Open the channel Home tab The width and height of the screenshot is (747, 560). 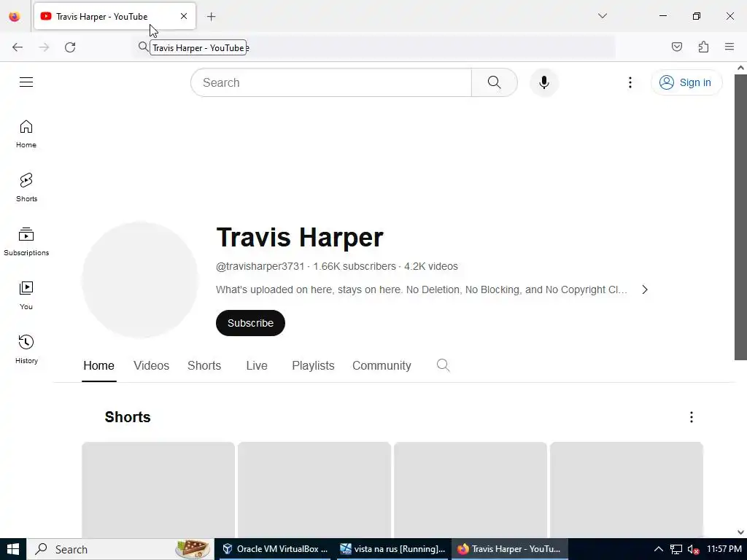tap(98, 366)
